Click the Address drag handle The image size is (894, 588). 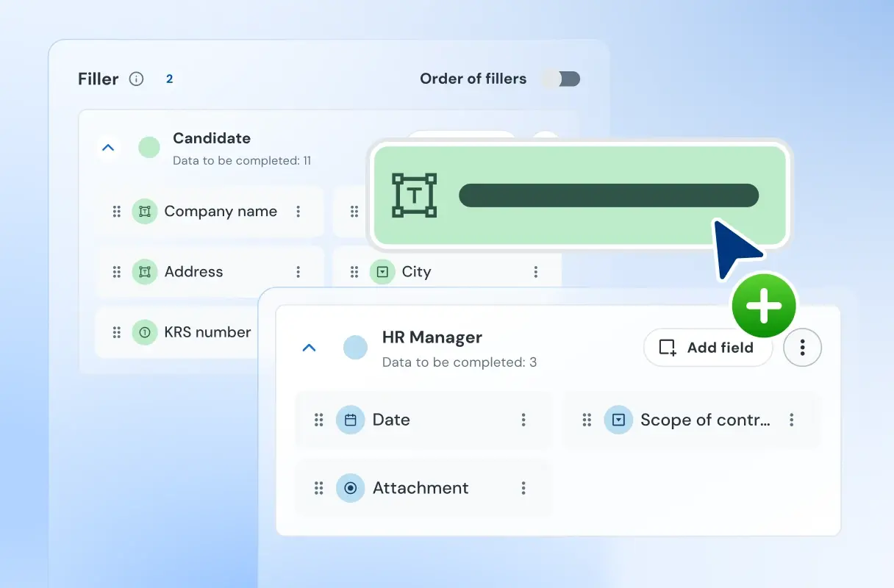coord(116,272)
